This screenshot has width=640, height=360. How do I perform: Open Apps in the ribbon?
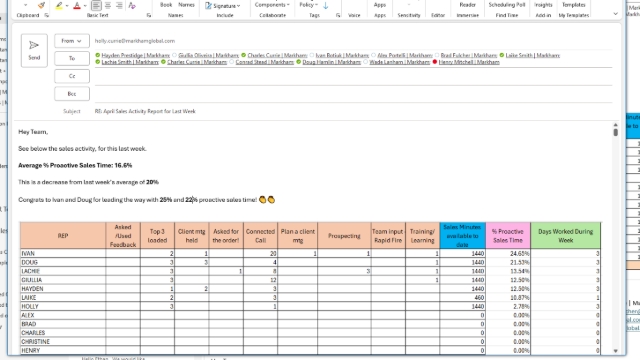tap(380, 5)
